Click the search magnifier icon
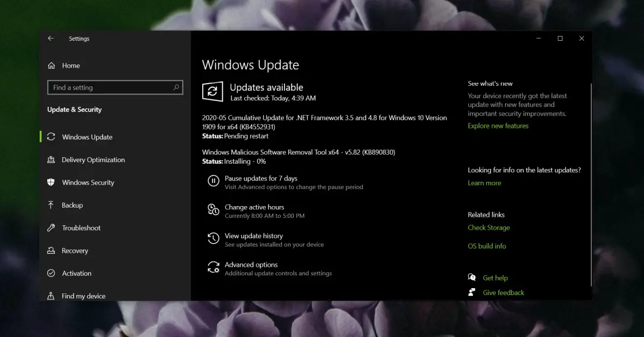 176,87
